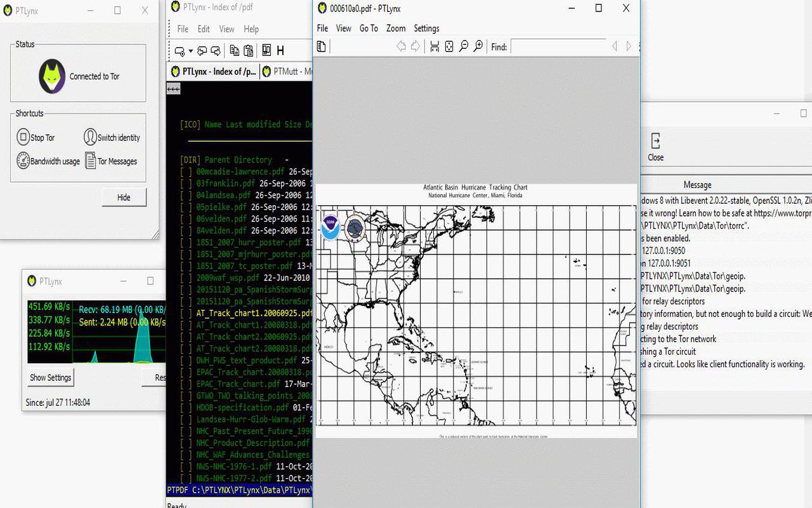Go to previous page in PDF viewer
This screenshot has width=812, height=508.
coord(401,46)
